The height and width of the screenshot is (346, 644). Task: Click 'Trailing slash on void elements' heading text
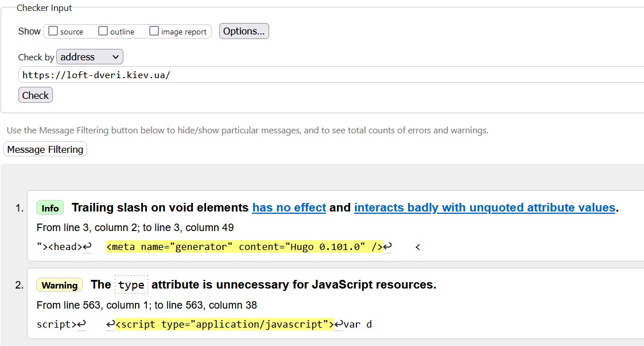click(160, 207)
